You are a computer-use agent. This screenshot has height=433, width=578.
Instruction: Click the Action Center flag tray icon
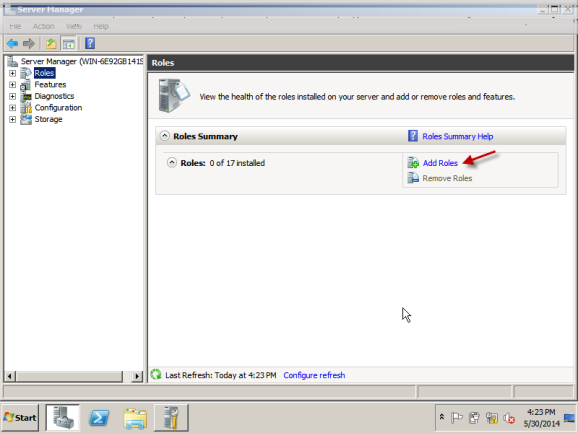(x=456, y=418)
